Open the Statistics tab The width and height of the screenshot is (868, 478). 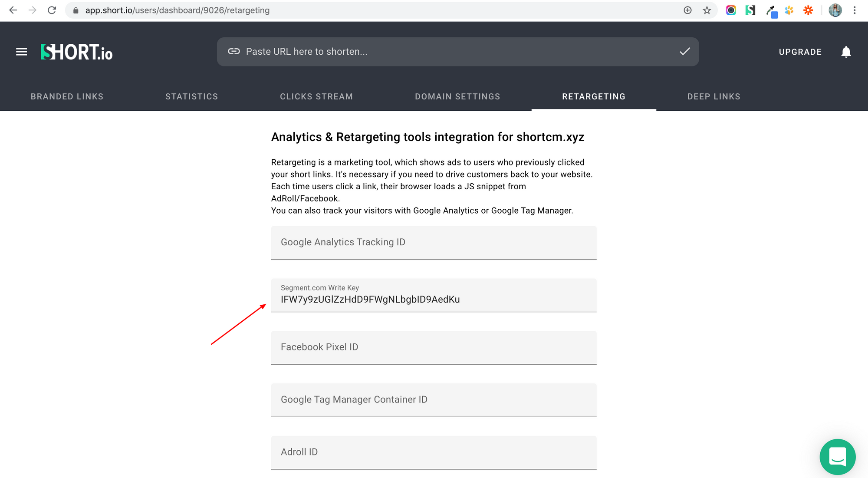pos(191,96)
